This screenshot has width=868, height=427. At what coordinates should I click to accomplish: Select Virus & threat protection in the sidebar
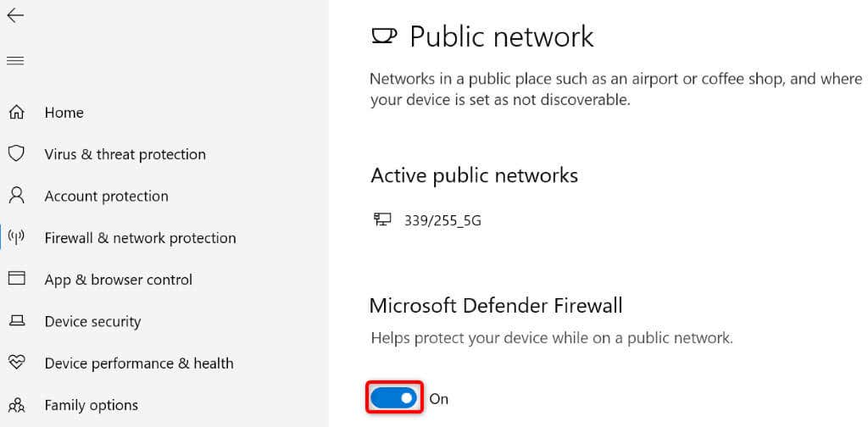[x=125, y=154]
